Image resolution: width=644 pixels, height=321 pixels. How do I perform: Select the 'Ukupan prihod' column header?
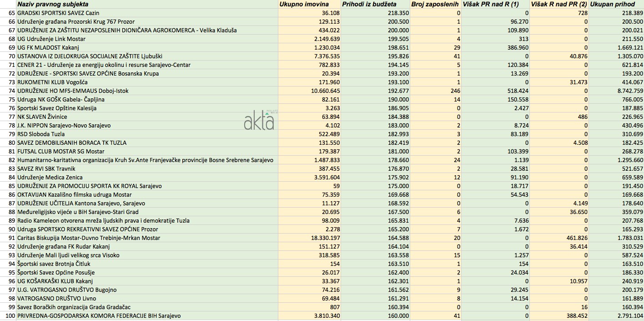[612, 4]
